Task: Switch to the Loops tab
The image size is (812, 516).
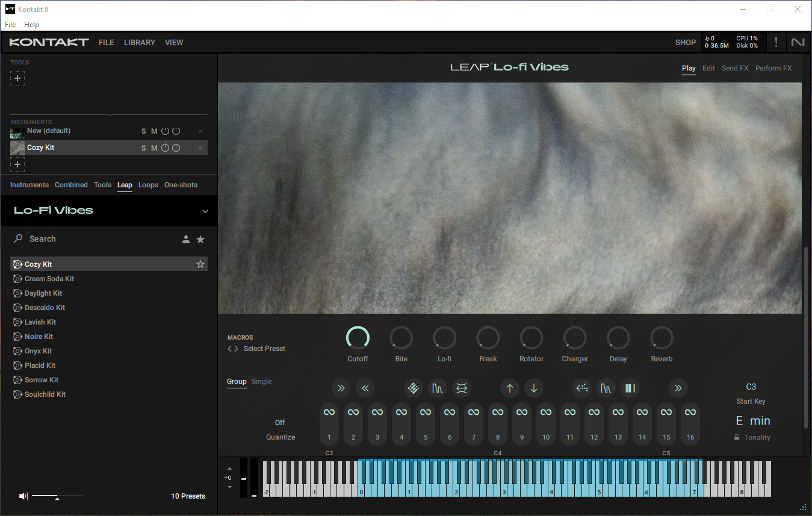Action: pos(148,185)
